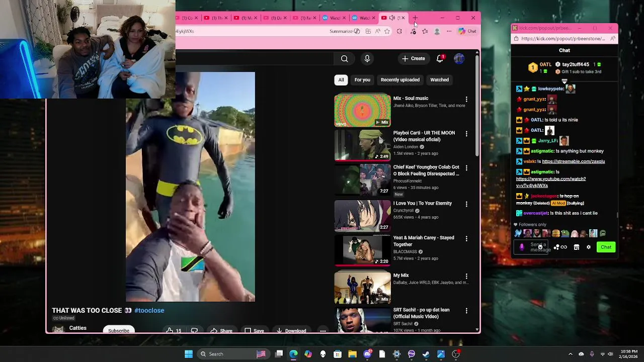The image size is (644, 362).
Task: Open options for Yeat & Mariah Carey video
Action: click(x=466, y=239)
